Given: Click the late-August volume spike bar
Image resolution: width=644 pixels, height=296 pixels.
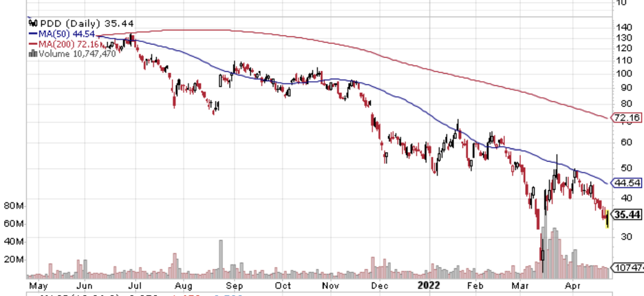Looking at the screenshot, I should point(221,260).
